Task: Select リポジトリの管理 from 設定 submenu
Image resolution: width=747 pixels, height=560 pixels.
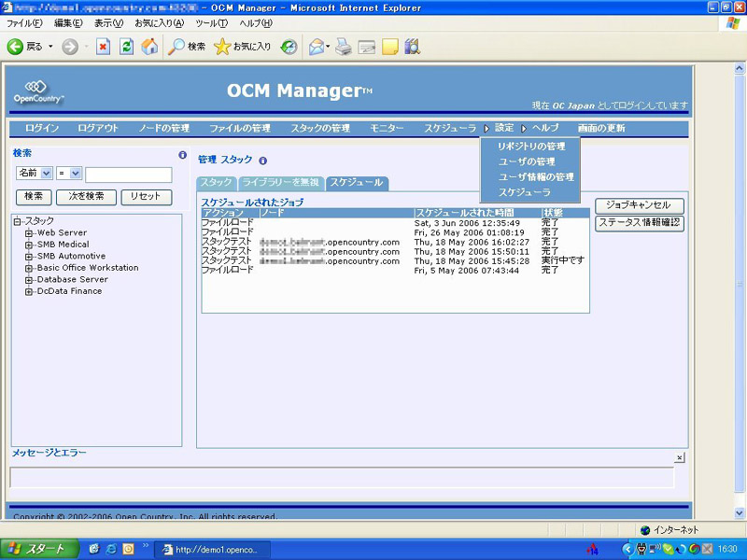Action: click(531, 147)
